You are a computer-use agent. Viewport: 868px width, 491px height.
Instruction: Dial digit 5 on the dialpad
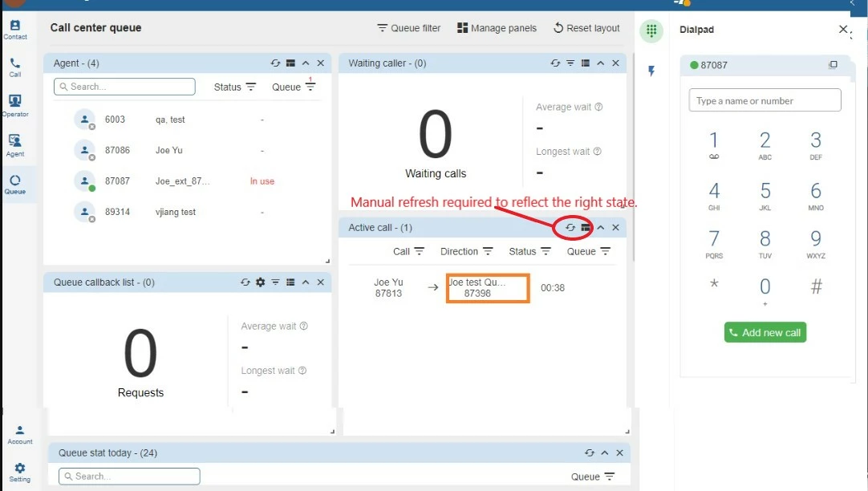765,195
